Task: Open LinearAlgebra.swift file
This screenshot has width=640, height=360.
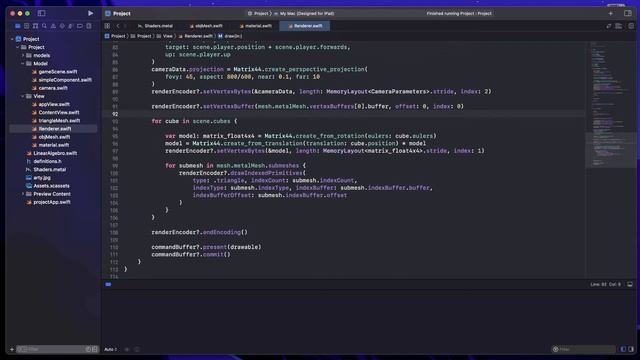Action: (52, 153)
